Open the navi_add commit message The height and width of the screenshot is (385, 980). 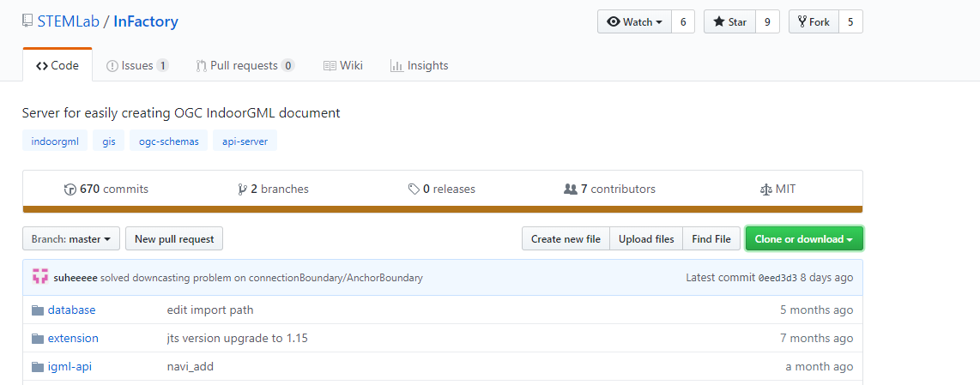coord(191,366)
